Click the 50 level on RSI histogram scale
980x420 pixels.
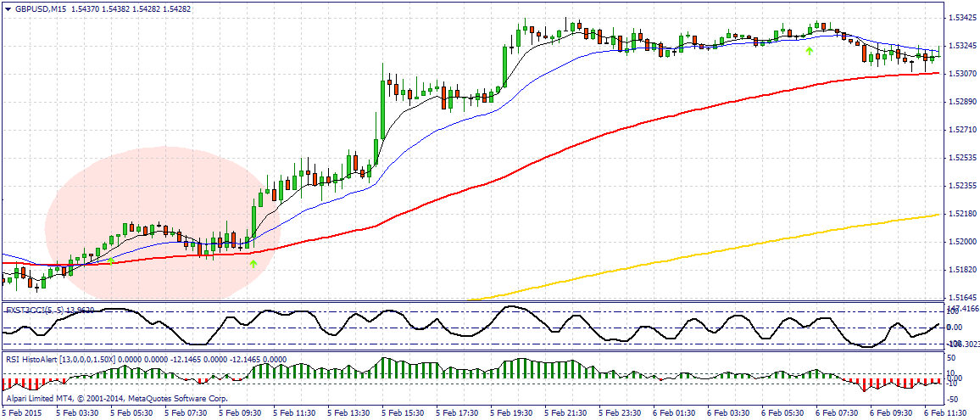953,358
